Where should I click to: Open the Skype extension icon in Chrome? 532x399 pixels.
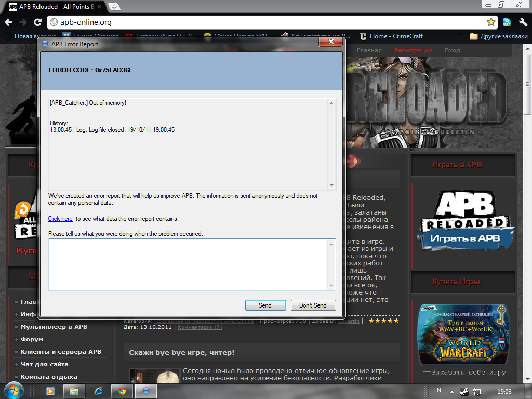pos(507,22)
